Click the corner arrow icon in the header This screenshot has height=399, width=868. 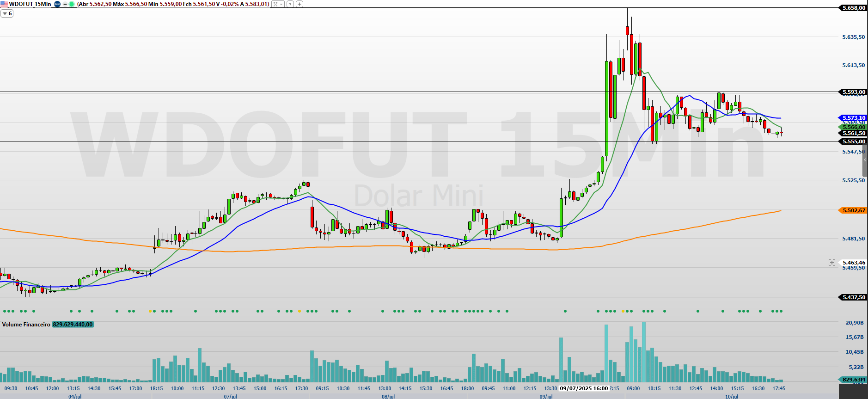pos(290,4)
